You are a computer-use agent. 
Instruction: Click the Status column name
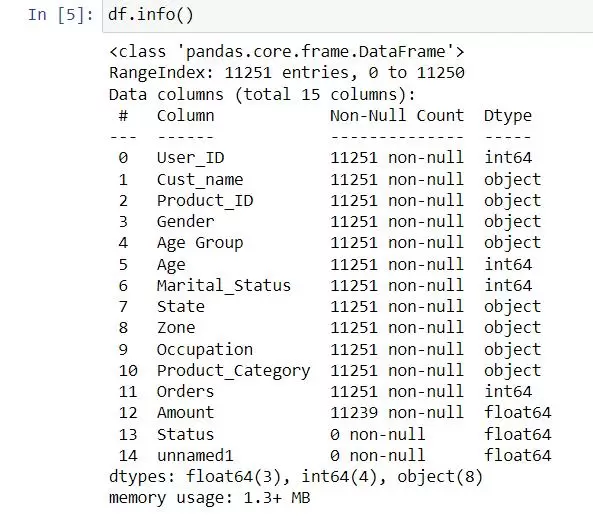[185, 434]
